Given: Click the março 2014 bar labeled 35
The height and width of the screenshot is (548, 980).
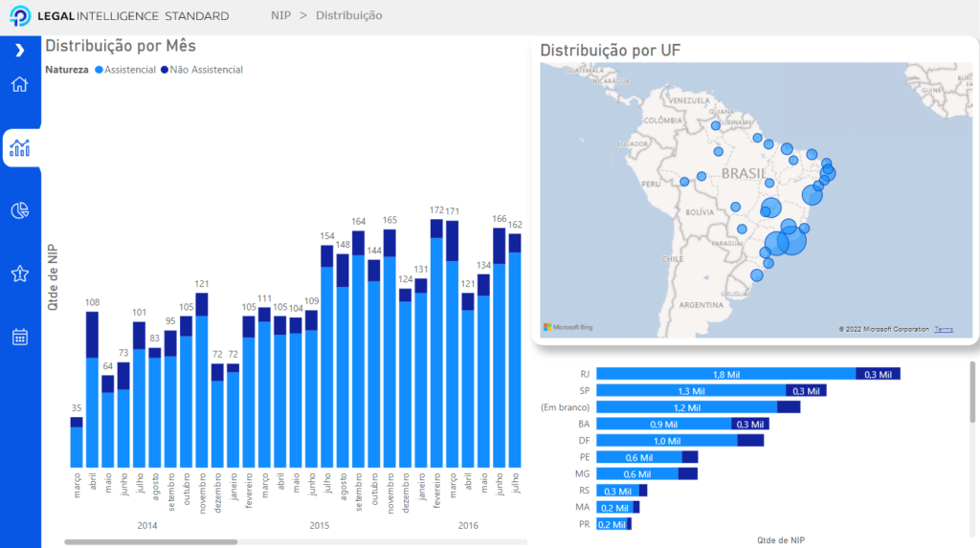Looking at the screenshot, I should tap(77, 445).
